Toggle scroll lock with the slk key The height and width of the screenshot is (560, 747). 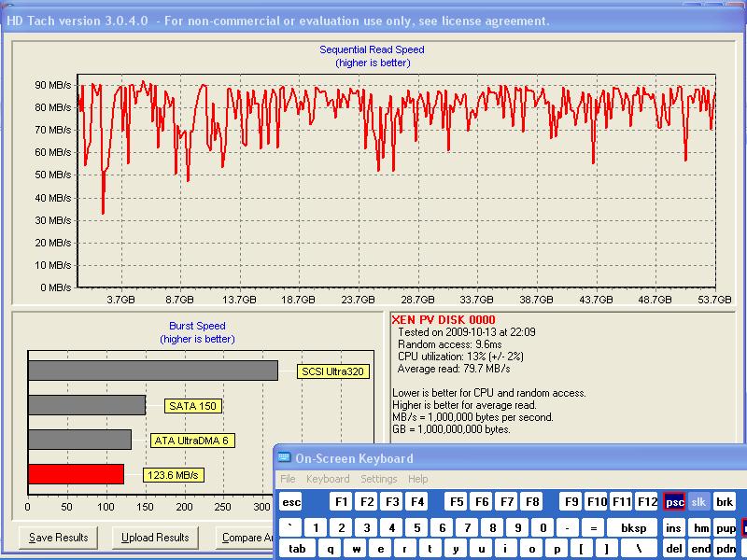pos(699,502)
